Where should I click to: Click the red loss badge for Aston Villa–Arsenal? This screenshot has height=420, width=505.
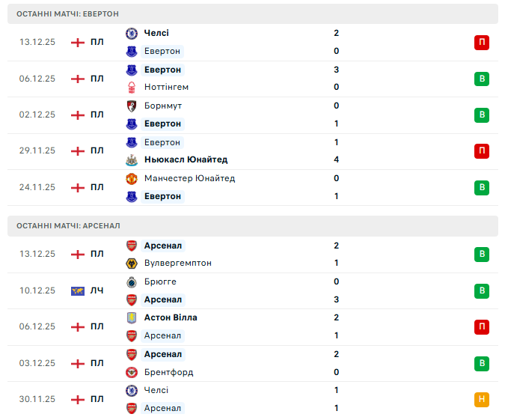click(x=481, y=326)
